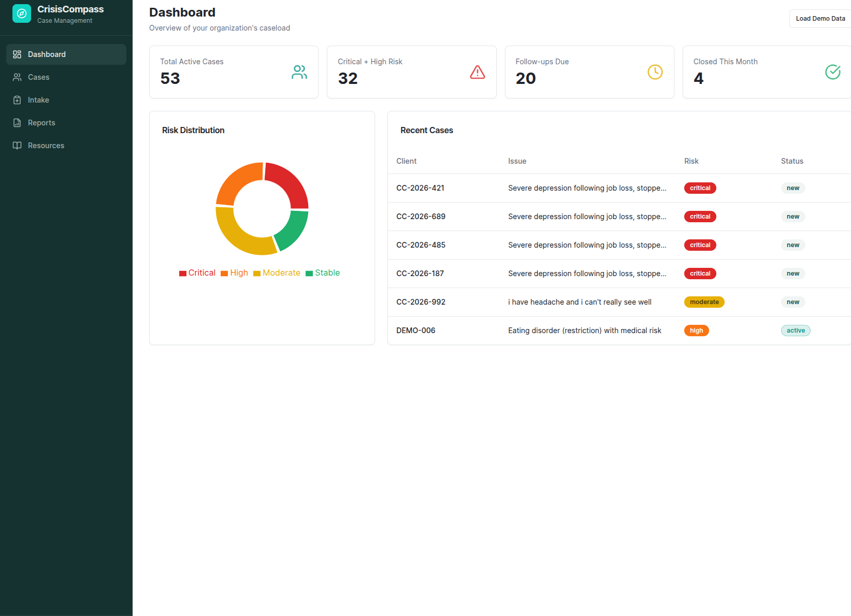Click the headache issue text for CC-2026-992
Image resolution: width=851 pixels, height=616 pixels.
click(580, 302)
